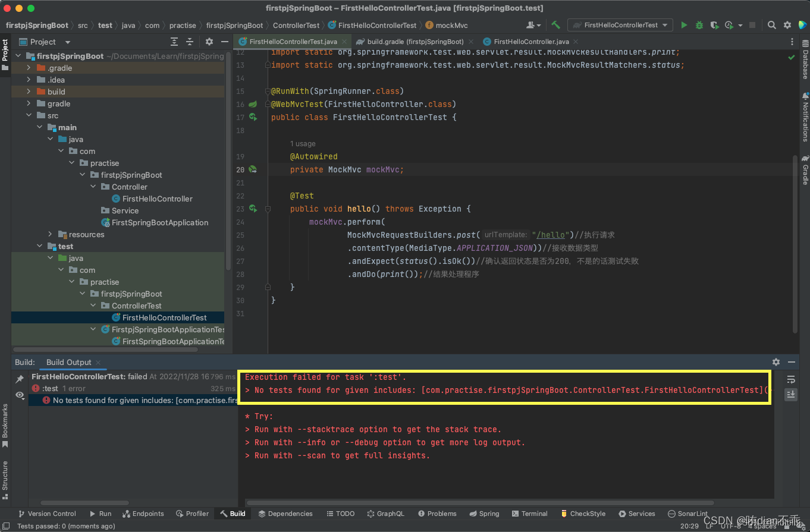Open IDE settings gear in top toolbar
This screenshot has width=810, height=532.
787,25
